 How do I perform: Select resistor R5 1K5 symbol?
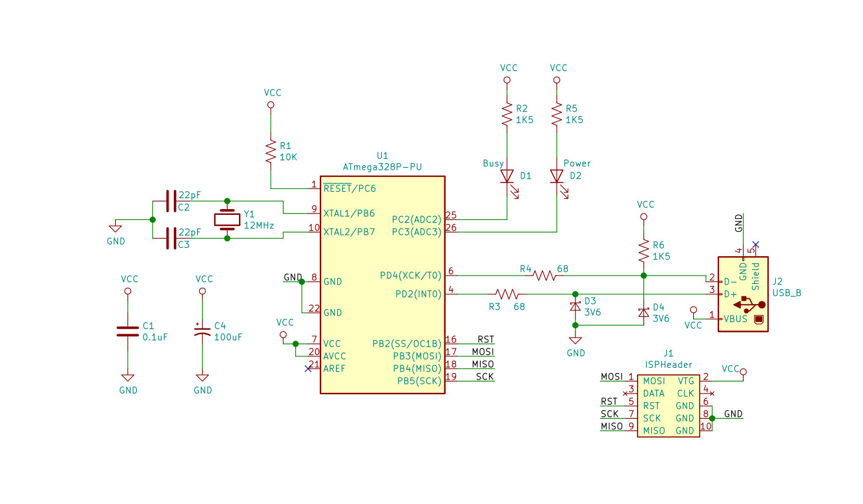coord(557,115)
